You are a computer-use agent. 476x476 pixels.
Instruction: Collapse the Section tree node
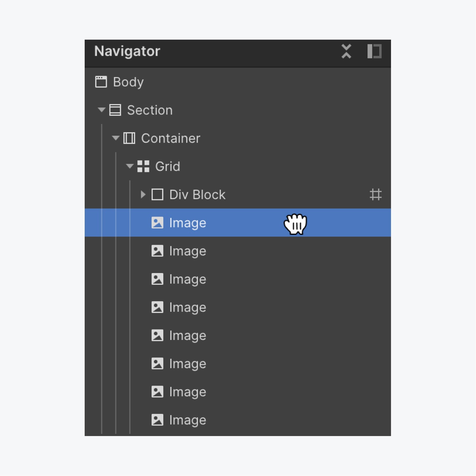pos(101,110)
